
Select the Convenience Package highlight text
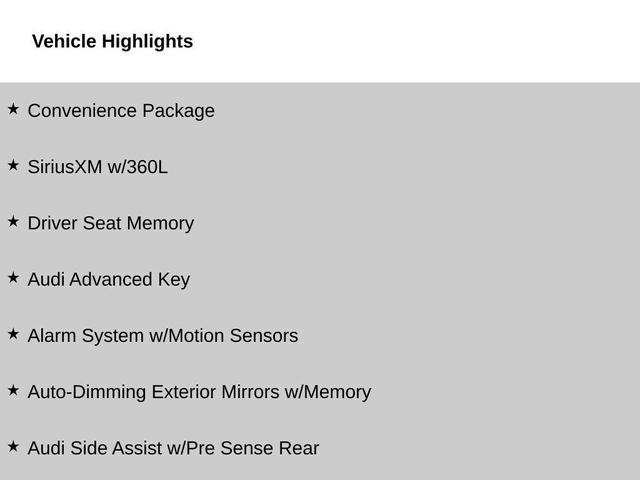[x=121, y=111]
